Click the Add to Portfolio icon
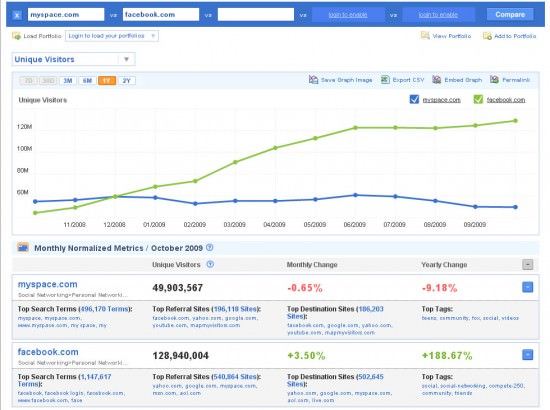Viewport: 550px width, 410px height. [x=487, y=36]
